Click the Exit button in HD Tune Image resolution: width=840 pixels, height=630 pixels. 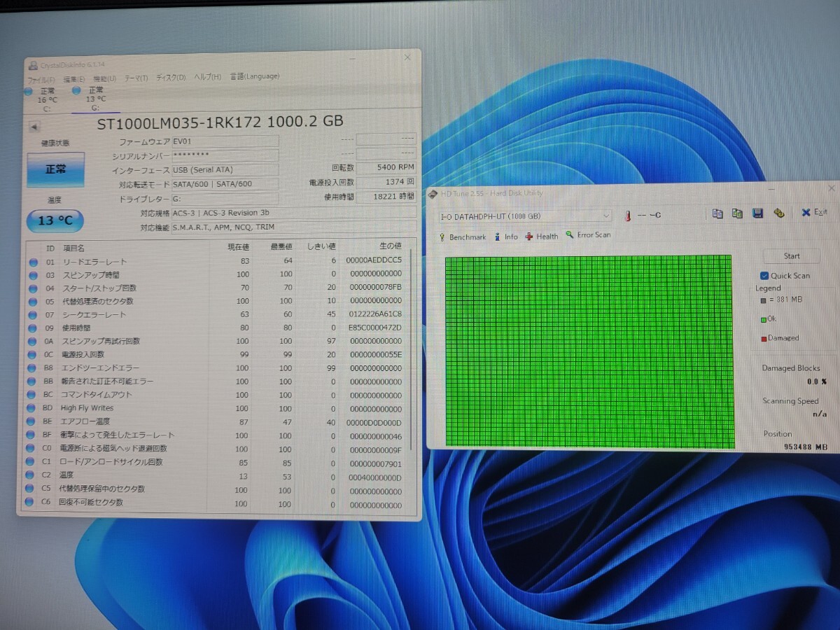(x=815, y=212)
